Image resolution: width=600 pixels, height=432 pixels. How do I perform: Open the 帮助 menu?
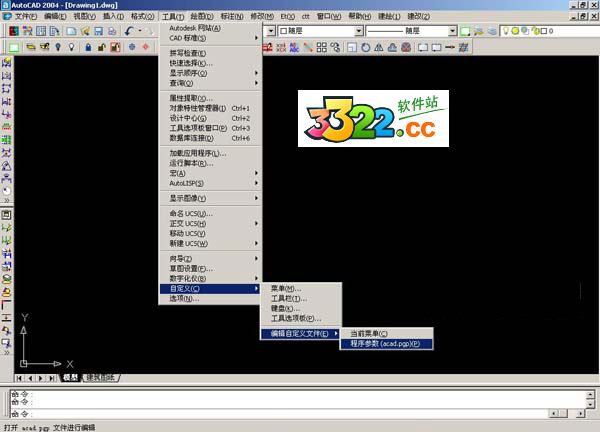(360, 16)
